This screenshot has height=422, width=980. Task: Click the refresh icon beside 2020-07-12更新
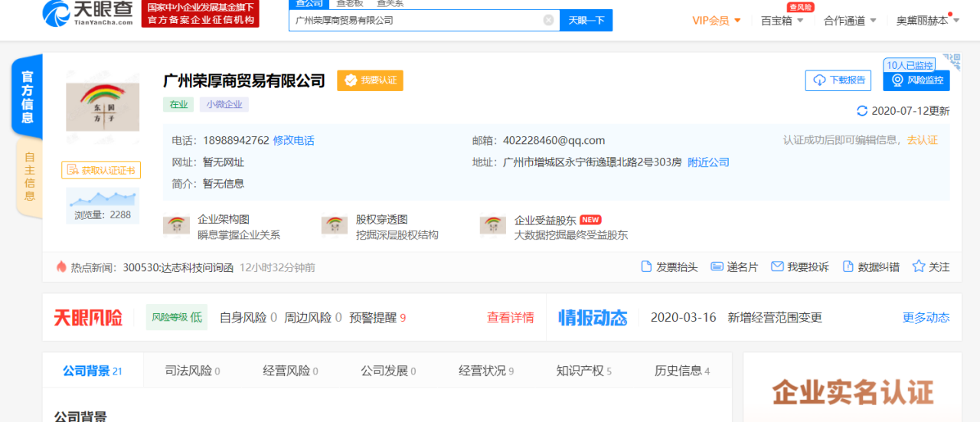[x=862, y=111]
